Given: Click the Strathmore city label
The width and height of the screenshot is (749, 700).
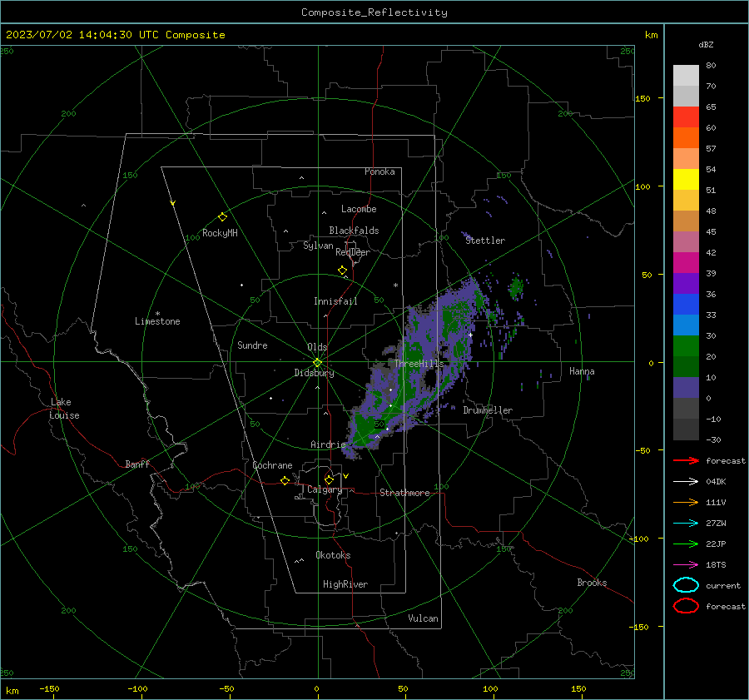Looking at the screenshot, I should (x=404, y=493).
